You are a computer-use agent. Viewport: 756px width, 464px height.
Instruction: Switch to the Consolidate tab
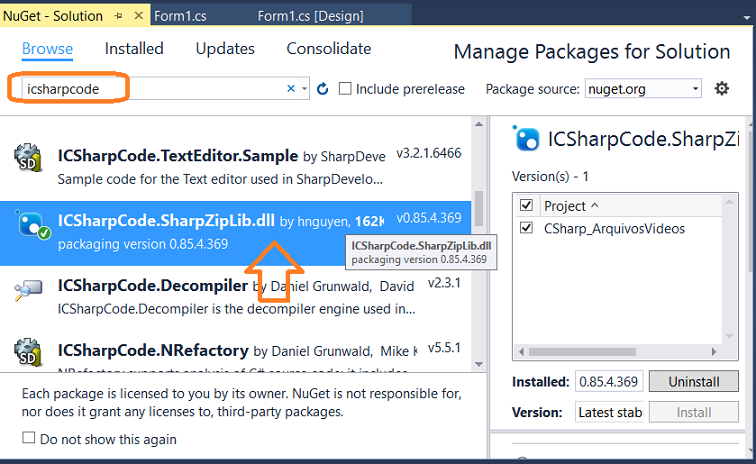(x=329, y=49)
